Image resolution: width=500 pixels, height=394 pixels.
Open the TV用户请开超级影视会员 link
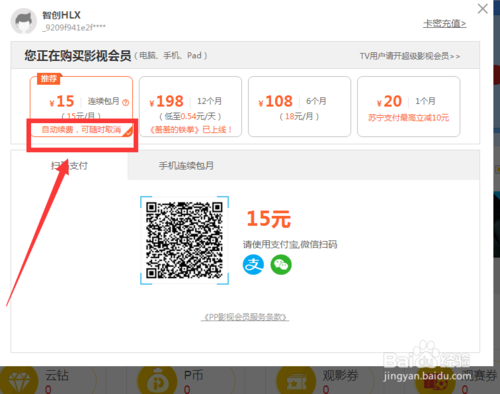tap(410, 56)
